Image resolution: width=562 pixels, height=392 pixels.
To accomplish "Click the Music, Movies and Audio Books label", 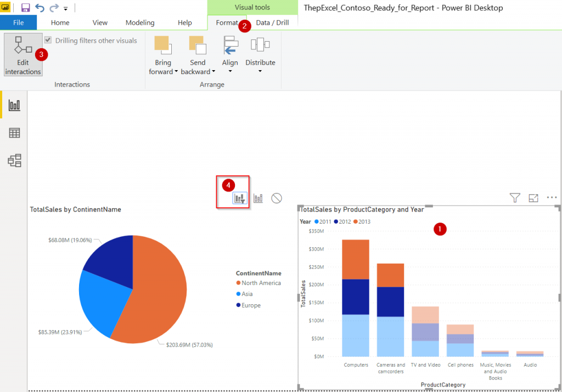I will tap(496, 371).
